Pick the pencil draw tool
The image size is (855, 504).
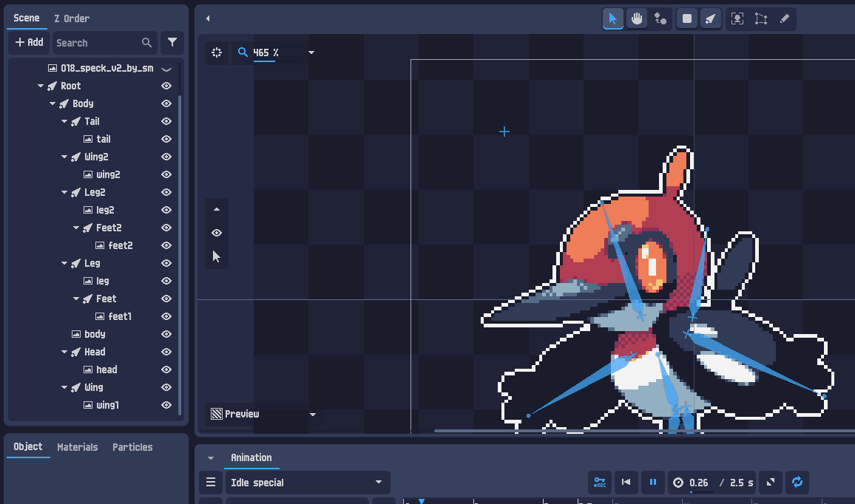coord(785,19)
